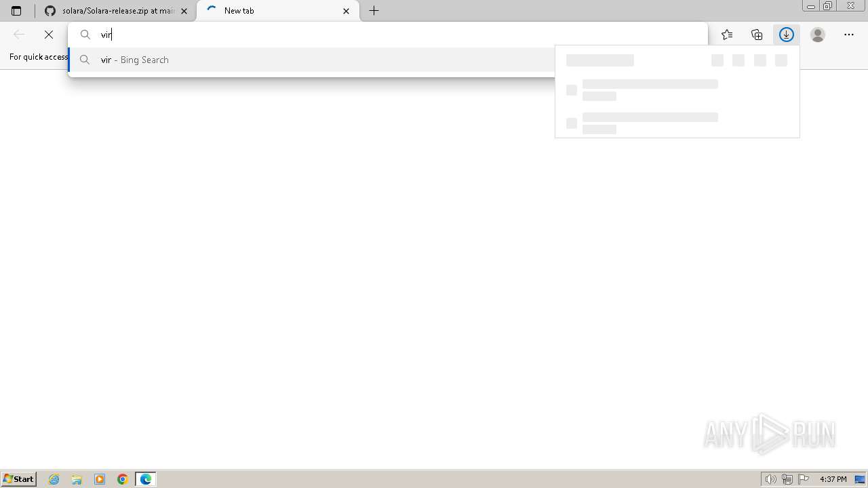This screenshot has width=868, height=488.
Task: Open the volume speaker tray icon
Action: [770, 479]
